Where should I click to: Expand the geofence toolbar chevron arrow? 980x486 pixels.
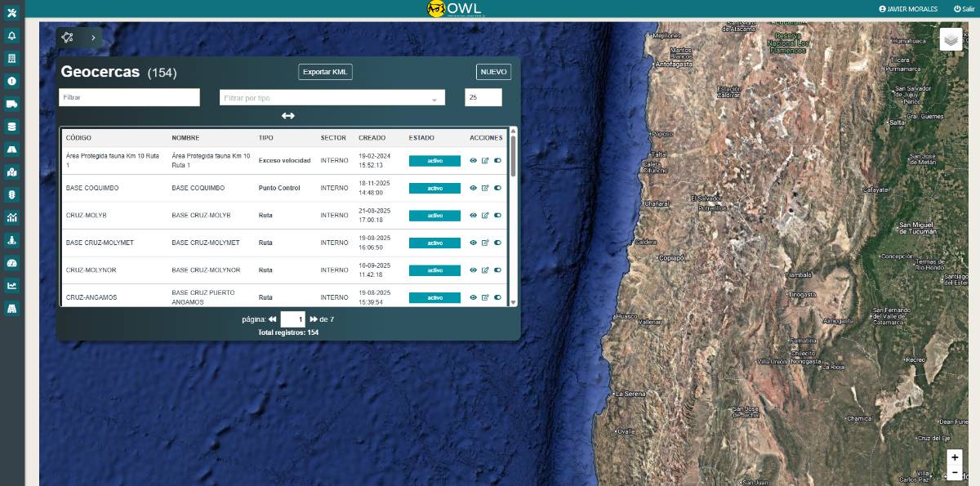tap(93, 38)
